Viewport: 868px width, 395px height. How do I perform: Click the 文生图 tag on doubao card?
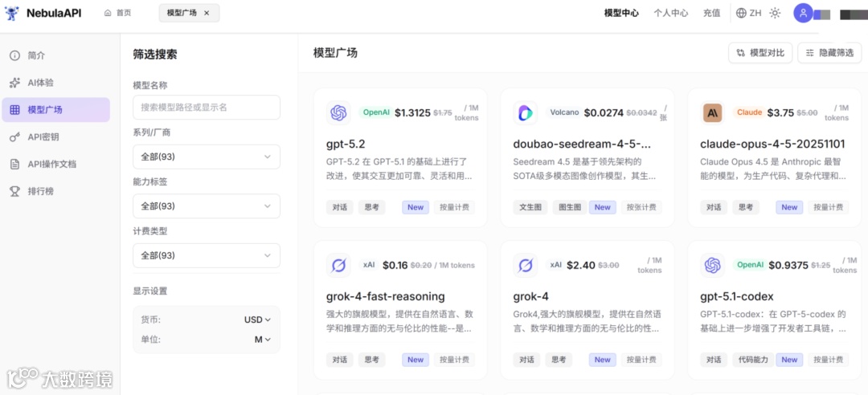pos(530,207)
